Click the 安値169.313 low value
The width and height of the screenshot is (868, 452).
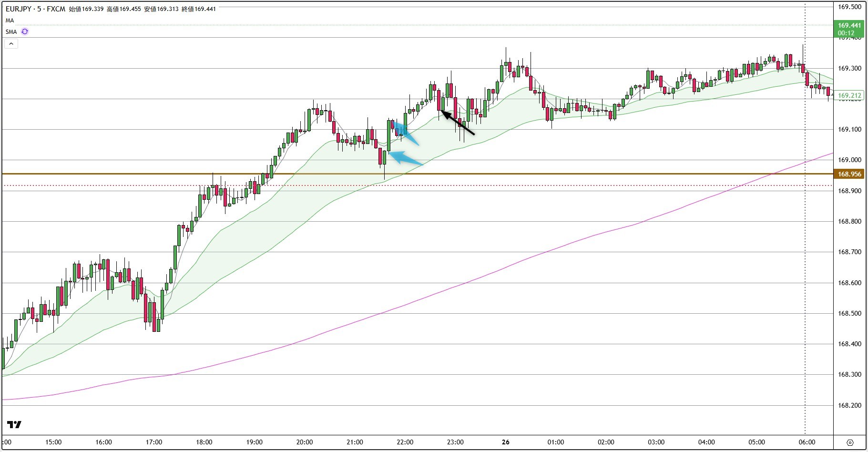(161, 9)
